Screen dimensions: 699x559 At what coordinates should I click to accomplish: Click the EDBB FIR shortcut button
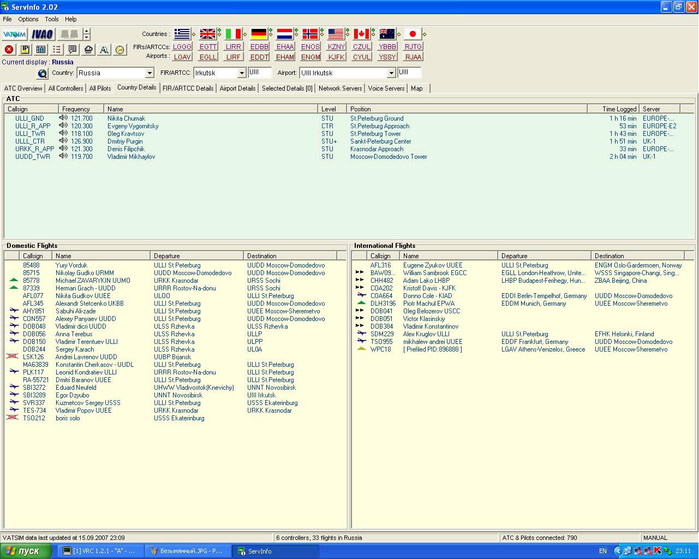click(259, 47)
